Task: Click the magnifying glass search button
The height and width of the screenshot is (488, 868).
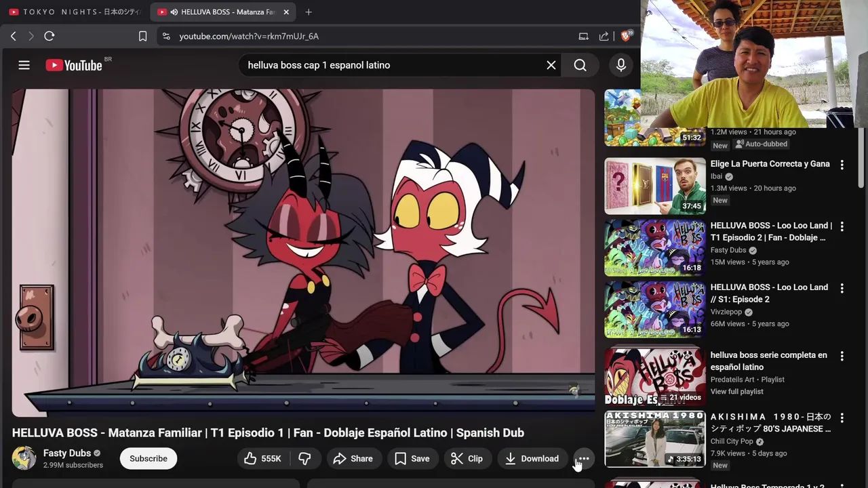Action: pyautogui.click(x=580, y=65)
